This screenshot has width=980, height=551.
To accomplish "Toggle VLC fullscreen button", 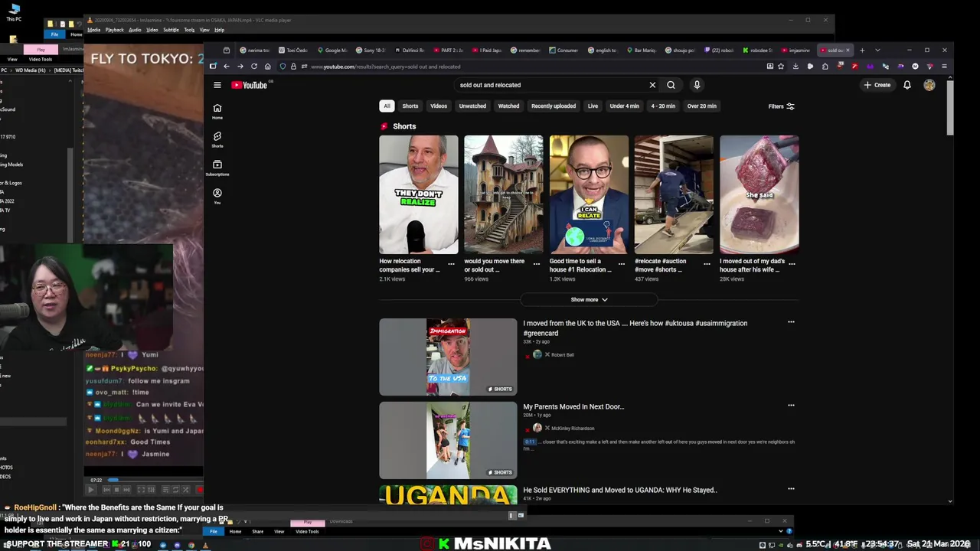I will [x=141, y=490].
